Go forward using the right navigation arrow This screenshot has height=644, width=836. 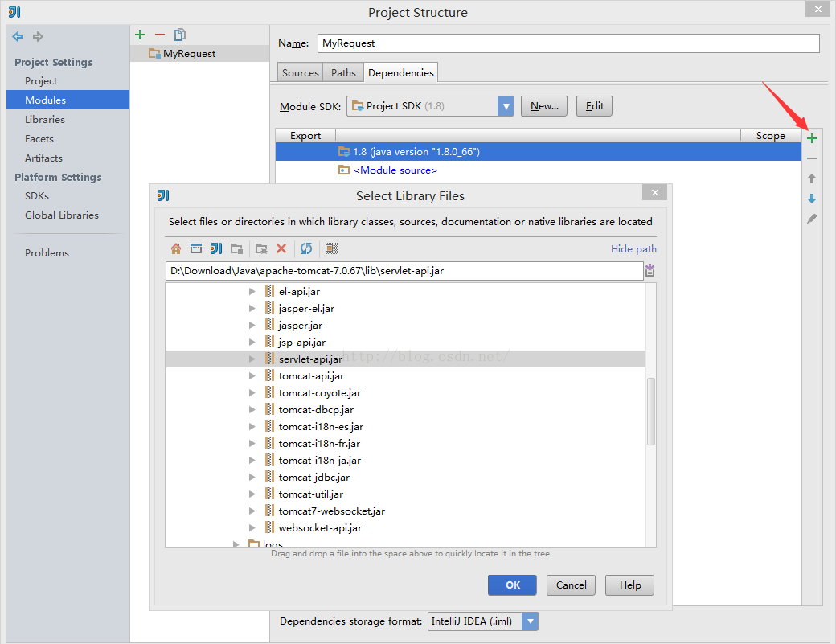point(38,37)
